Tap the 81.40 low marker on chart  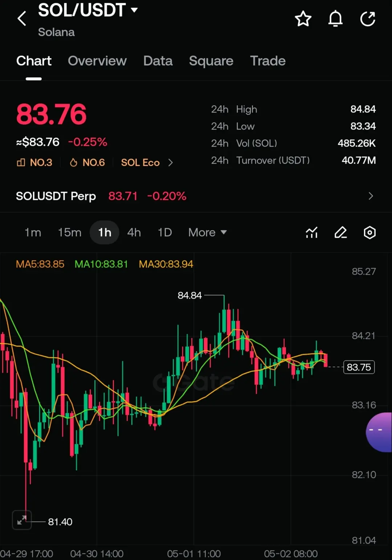pyautogui.click(x=60, y=522)
